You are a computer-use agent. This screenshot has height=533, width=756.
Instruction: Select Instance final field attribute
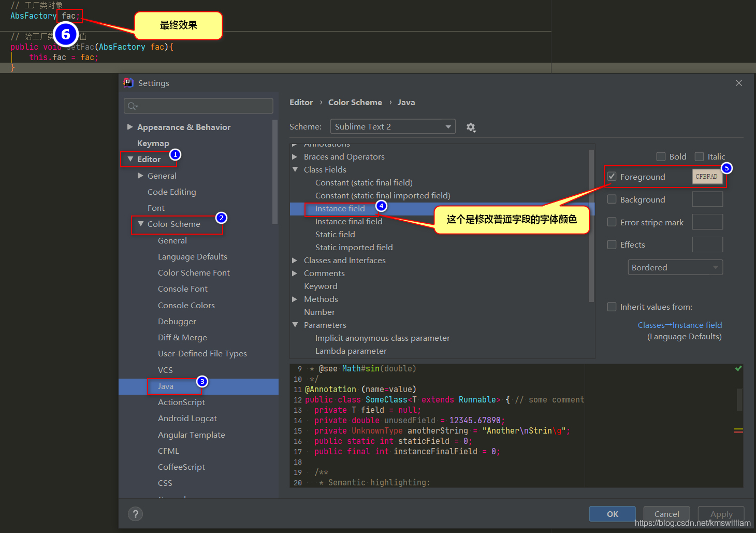click(348, 221)
